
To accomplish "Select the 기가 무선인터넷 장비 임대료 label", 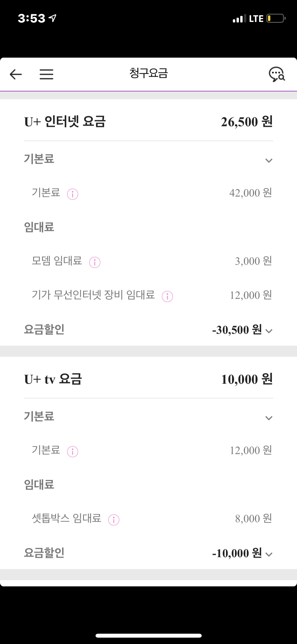I will pos(93,295).
